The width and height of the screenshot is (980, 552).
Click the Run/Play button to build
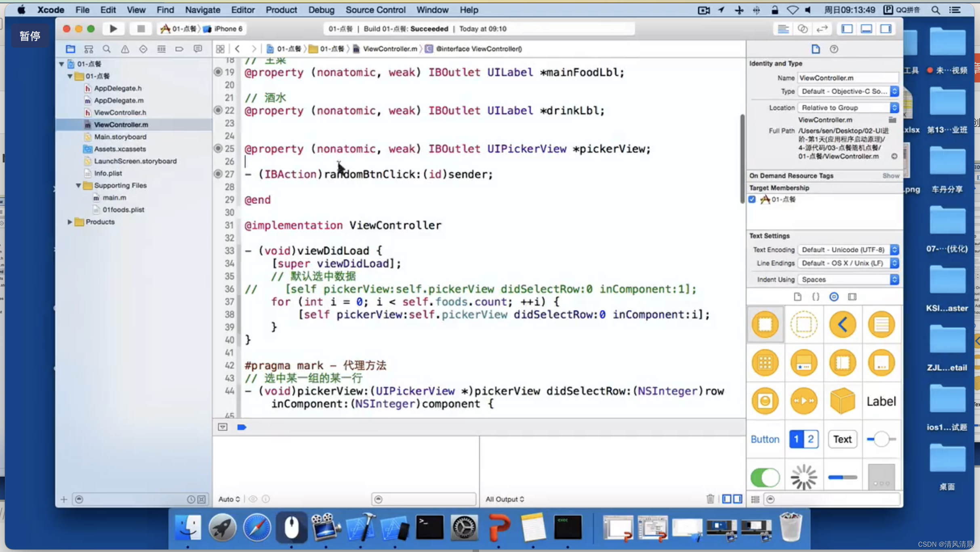[113, 29]
